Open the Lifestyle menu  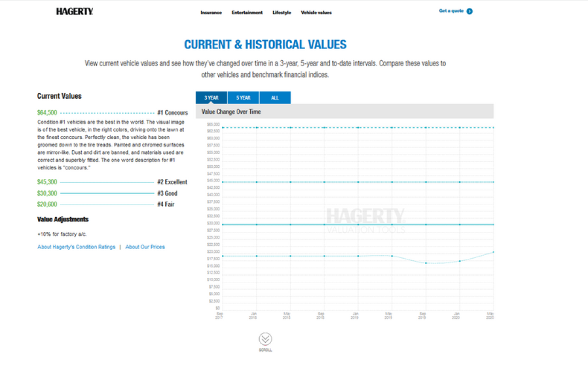pos(282,13)
